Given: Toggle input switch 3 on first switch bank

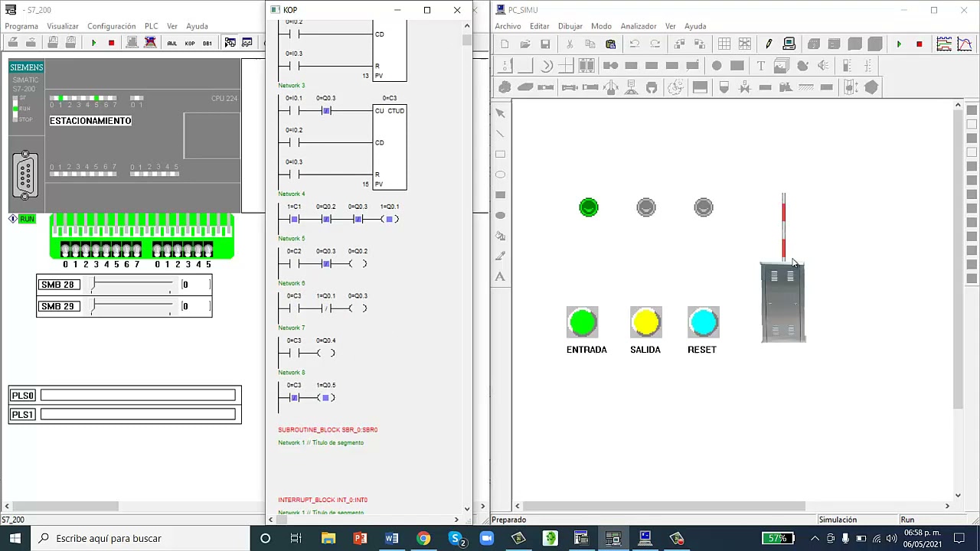Looking at the screenshot, I should click(96, 250).
